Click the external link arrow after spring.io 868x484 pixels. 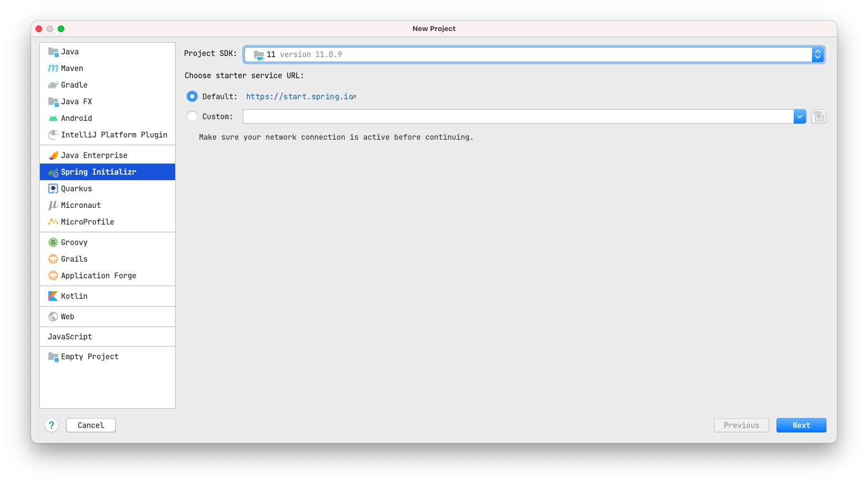(x=355, y=96)
